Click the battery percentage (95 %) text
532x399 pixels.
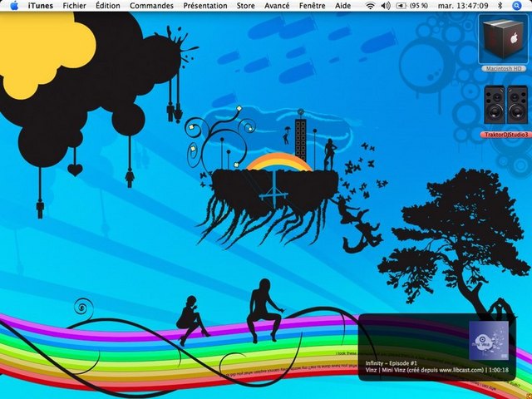[419, 6]
